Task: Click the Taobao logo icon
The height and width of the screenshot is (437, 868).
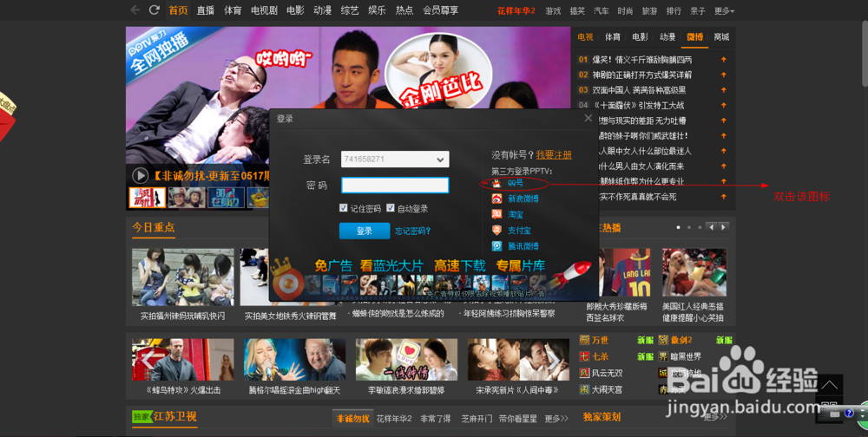Action: coord(496,215)
